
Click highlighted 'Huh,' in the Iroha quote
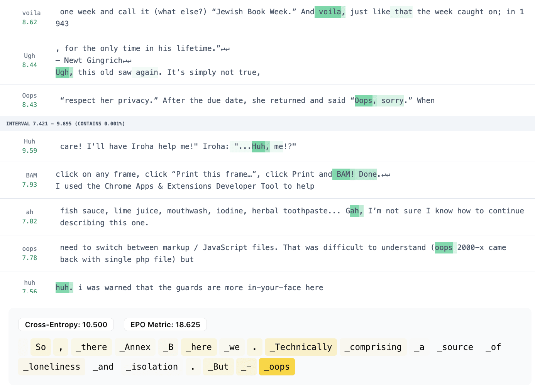click(261, 147)
